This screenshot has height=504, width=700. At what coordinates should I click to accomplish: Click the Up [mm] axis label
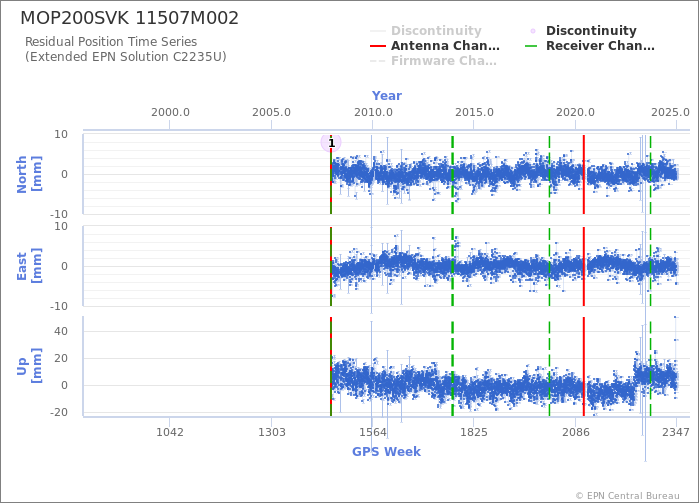click(29, 366)
